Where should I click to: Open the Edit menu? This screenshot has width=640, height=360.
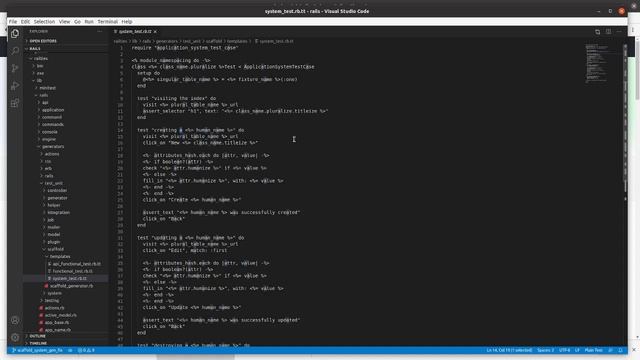[25, 22]
